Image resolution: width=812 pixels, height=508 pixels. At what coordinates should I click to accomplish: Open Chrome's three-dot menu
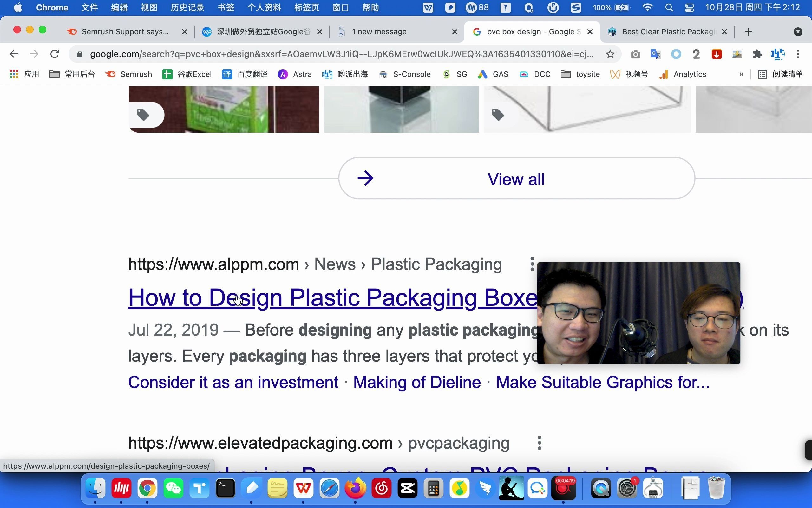coord(798,54)
